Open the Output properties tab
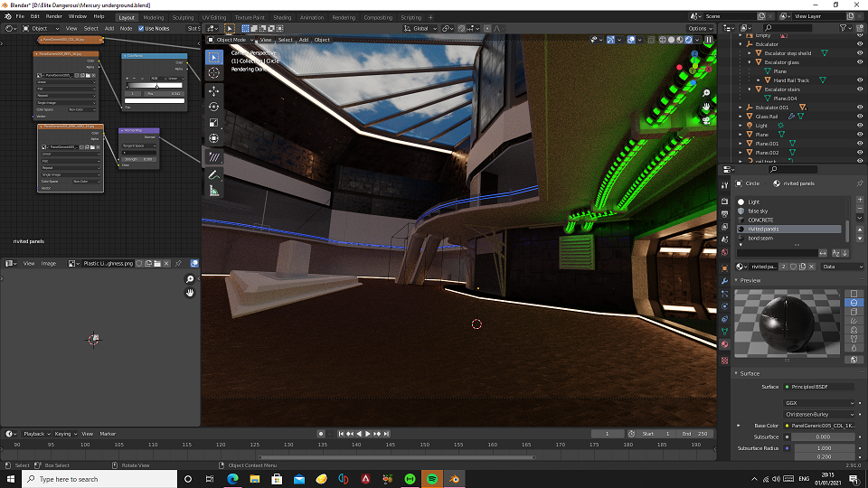 (x=724, y=214)
